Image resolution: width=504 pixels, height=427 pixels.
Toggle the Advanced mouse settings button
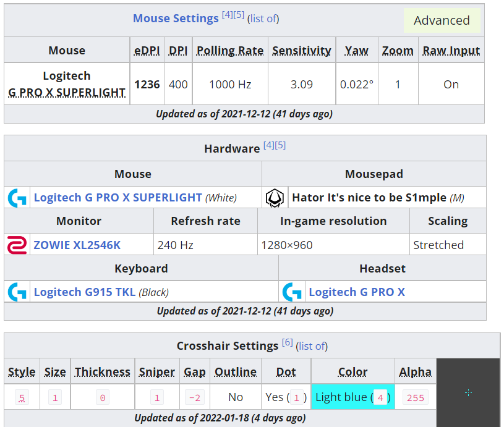(442, 20)
